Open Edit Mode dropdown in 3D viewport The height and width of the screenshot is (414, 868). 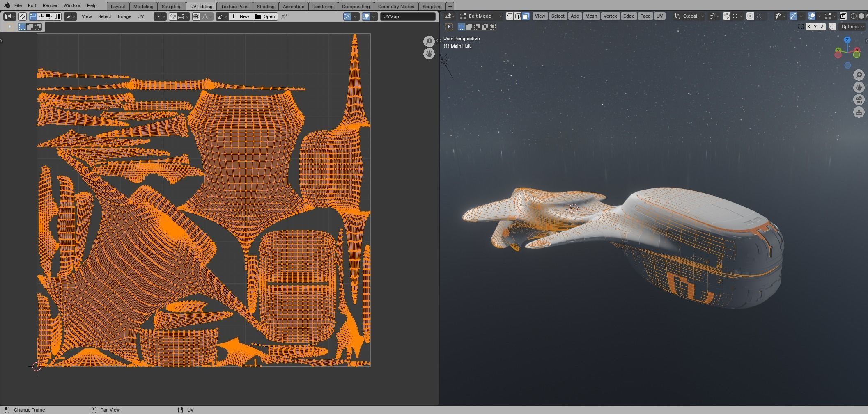(480, 16)
